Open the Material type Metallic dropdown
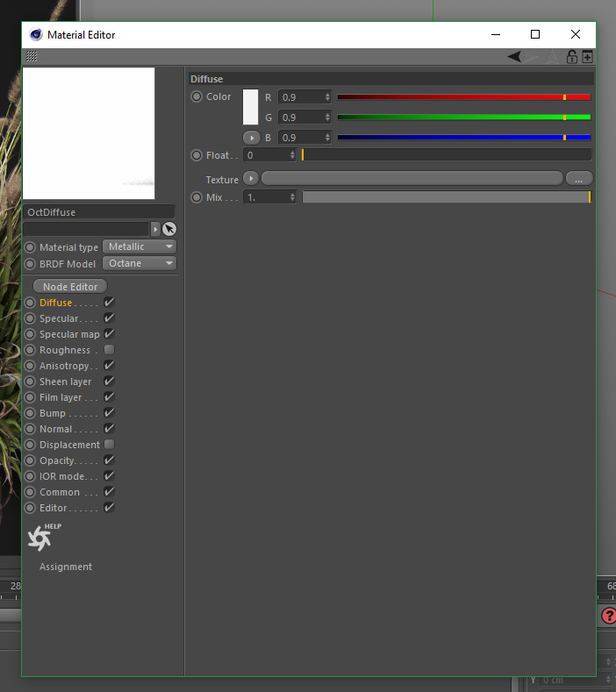The height and width of the screenshot is (692, 616). coord(140,246)
